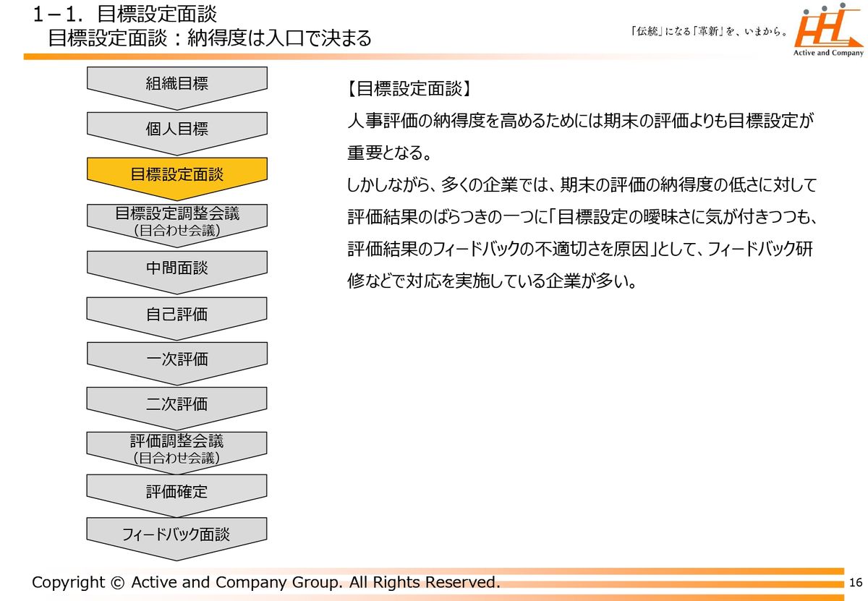Click the 中間面談 flow box
Image resolution: width=868 pixels, height=601 pixels.
(177, 268)
